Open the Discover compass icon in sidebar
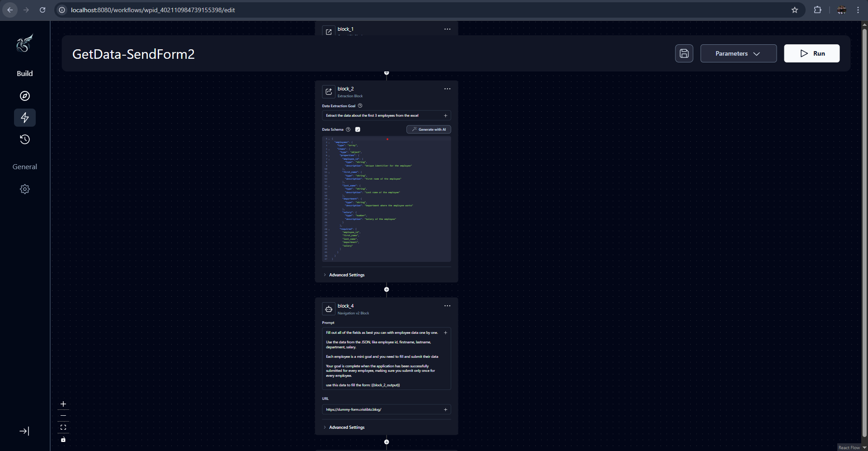The width and height of the screenshot is (868, 451). 25,96
